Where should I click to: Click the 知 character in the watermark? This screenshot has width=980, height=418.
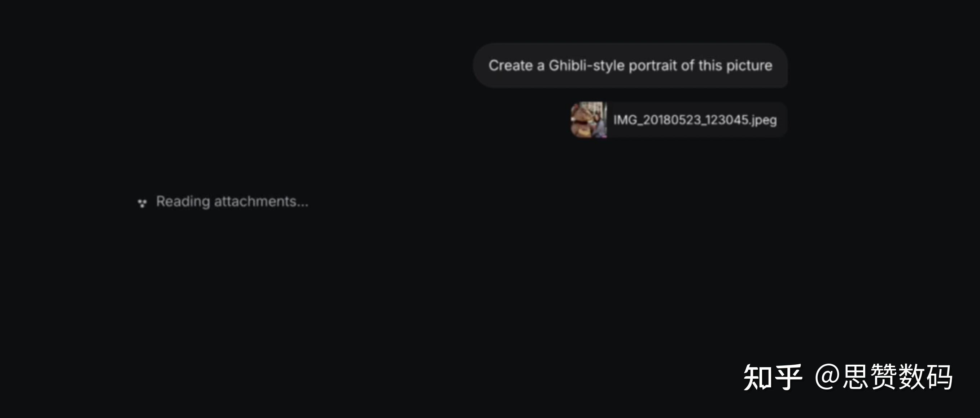click(x=758, y=377)
